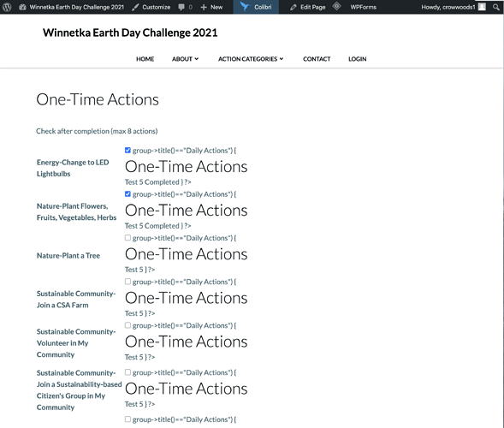This screenshot has width=504, height=428.
Task: Uncheck Energy-Change to LED Lightbulbs checkbox
Action: [127, 150]
